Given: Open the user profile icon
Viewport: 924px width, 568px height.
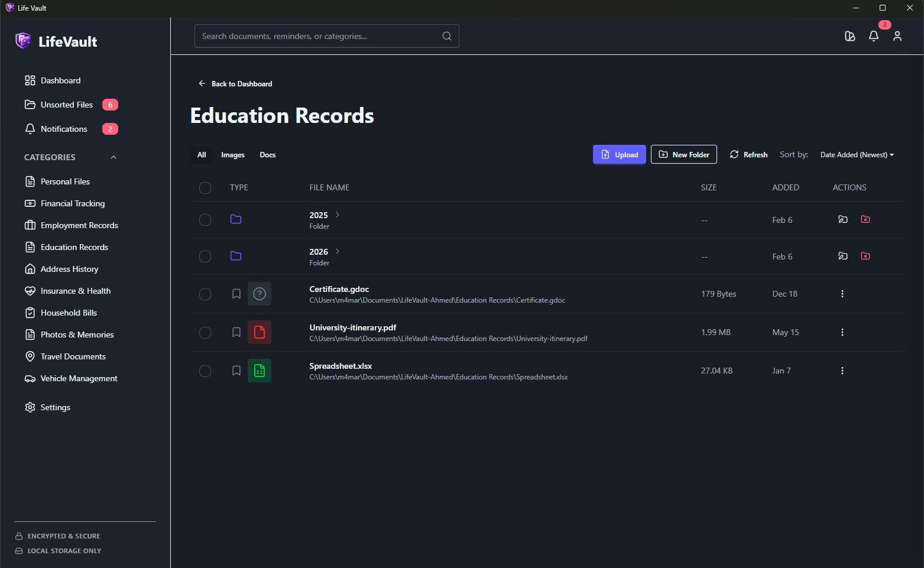Looking at the screenshot, I should (x=897, y=36).
